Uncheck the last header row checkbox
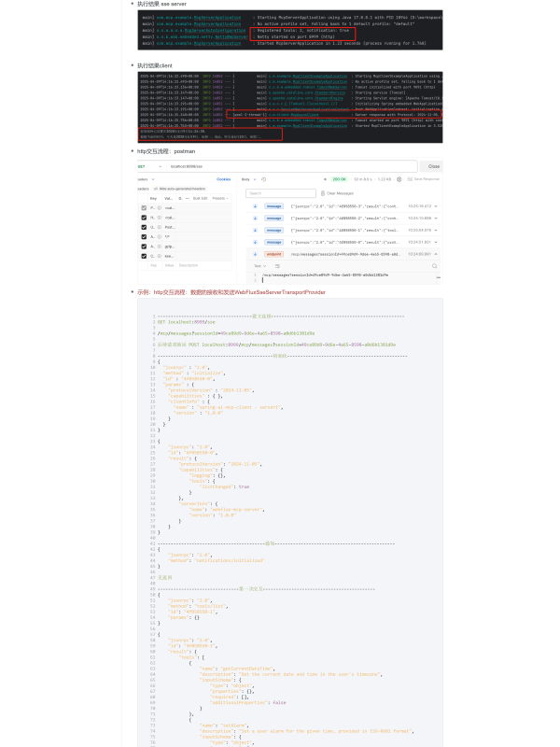The image size is (560, 747). coord(143,256)
